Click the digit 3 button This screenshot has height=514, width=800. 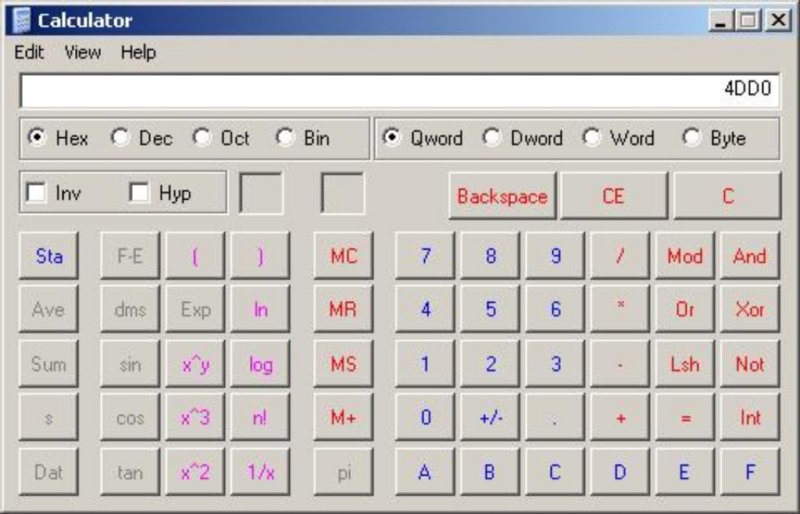[556, 364]
